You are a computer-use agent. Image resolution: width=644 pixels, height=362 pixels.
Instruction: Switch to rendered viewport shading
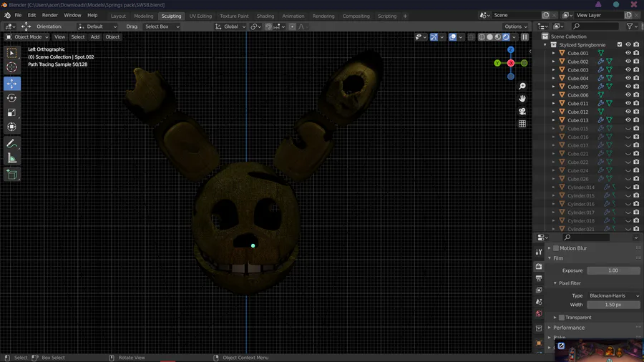click(x=506, y=37)
